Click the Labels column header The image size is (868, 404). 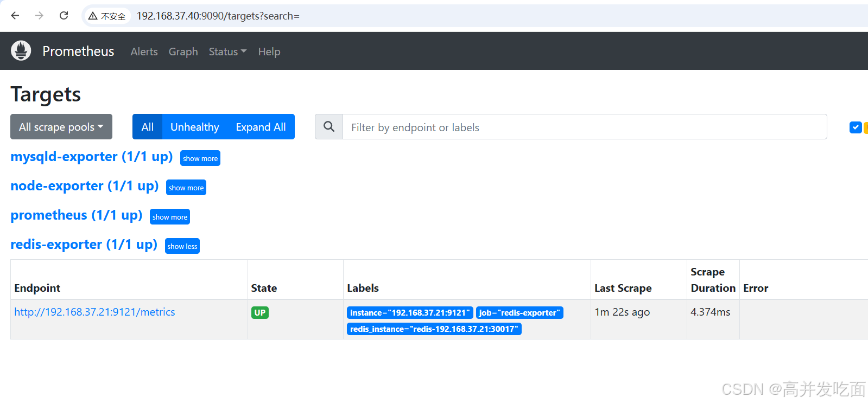363,288
